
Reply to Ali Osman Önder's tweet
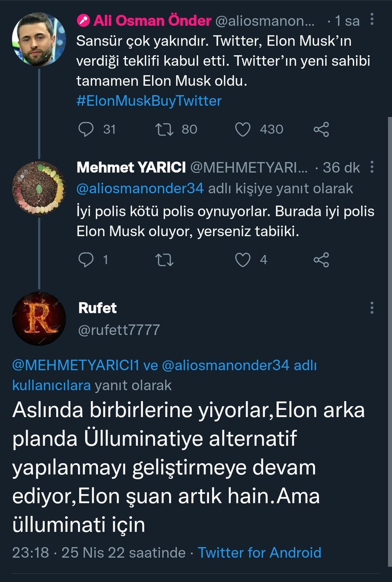[86, 129]
